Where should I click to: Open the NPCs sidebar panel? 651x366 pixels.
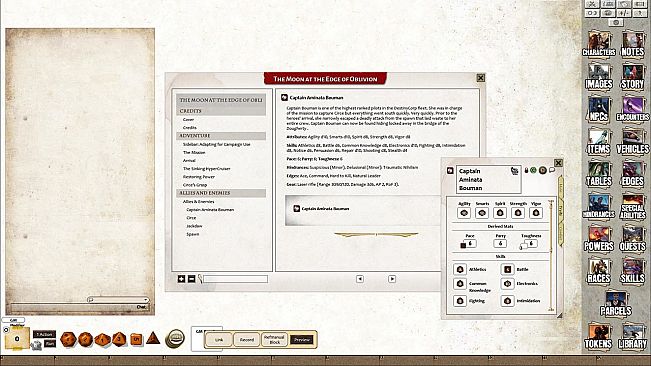tap(599, 109)
